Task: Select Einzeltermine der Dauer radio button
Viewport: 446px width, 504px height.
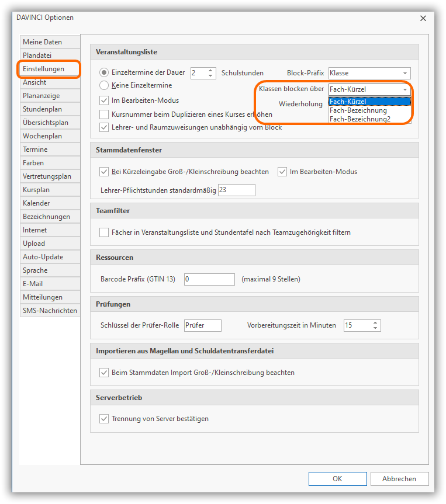Action: click(104, 73)
